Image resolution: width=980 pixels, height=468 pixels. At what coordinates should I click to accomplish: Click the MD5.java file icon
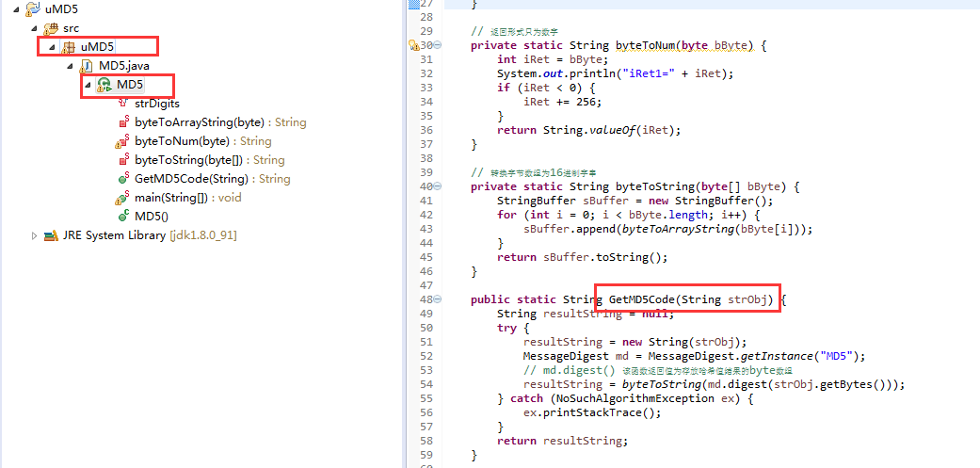(88, 66)
